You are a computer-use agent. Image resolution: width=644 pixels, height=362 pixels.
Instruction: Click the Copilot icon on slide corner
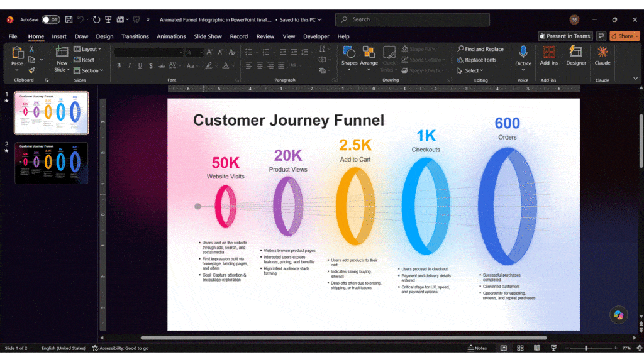[x=619, y=315]
